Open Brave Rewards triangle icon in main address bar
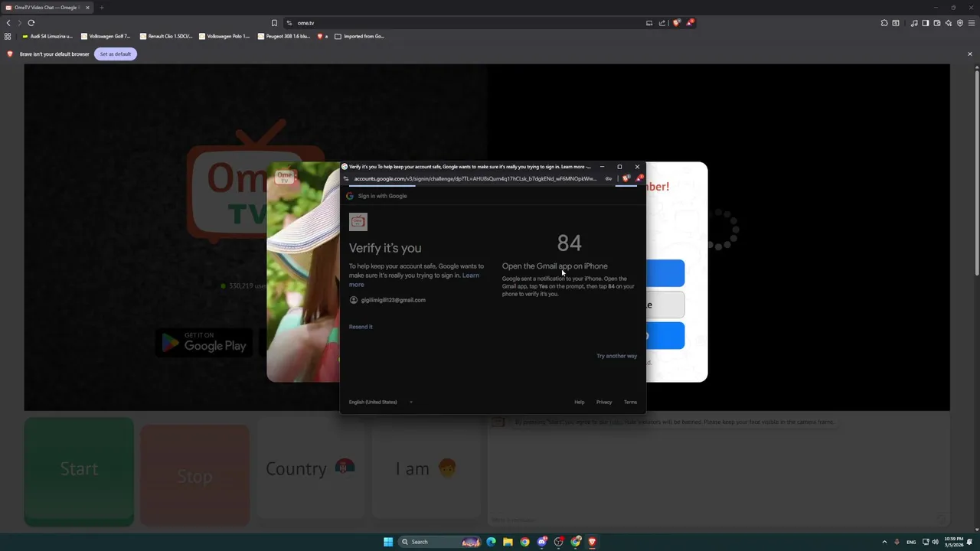Viewport: 980px width, 551px height. 690,23
